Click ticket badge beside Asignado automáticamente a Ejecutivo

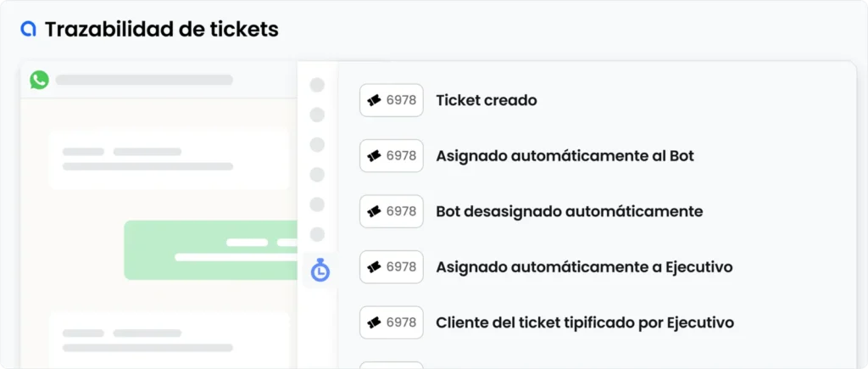[x=392, y=267]
